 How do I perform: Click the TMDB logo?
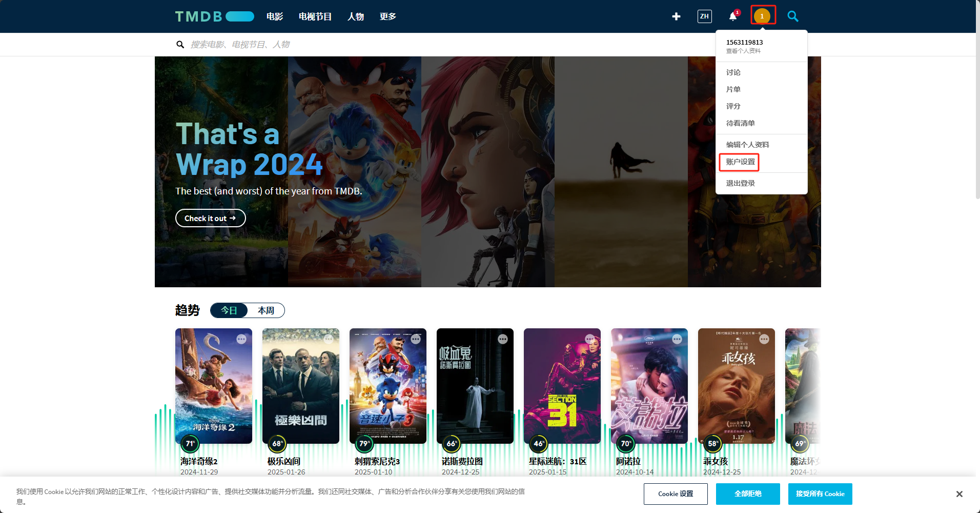pos(214,16)
